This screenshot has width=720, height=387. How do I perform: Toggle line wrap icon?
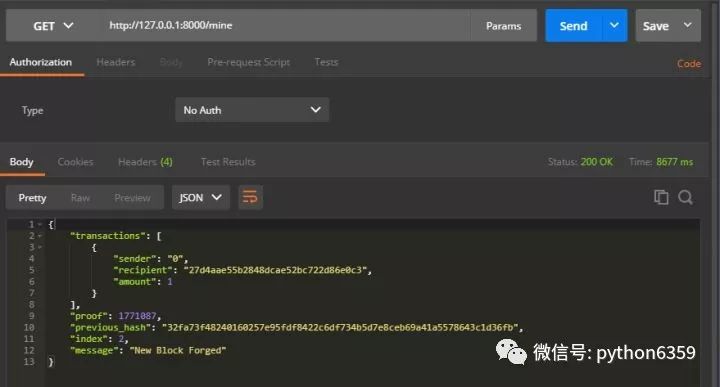250,197
